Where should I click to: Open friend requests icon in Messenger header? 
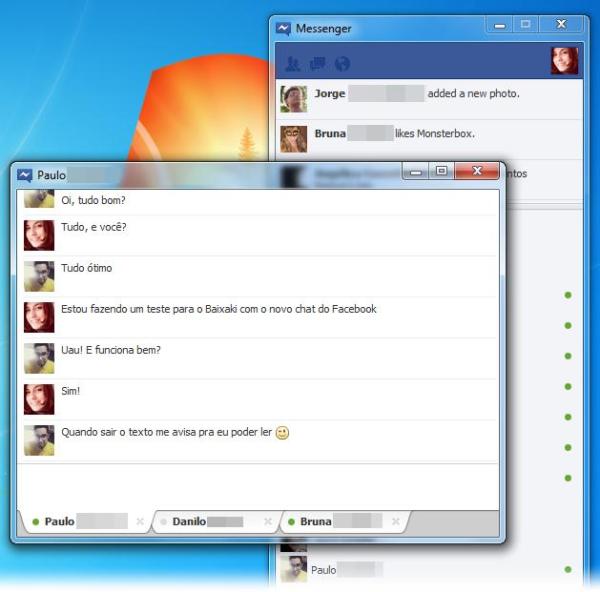tap(292, 64)
